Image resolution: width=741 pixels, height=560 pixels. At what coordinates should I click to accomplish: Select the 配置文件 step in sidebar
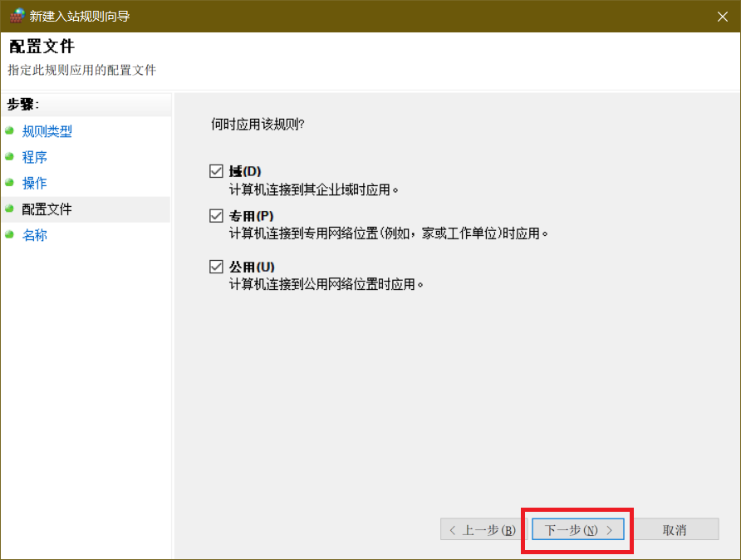pyautogui.click(x=47, y=209)
